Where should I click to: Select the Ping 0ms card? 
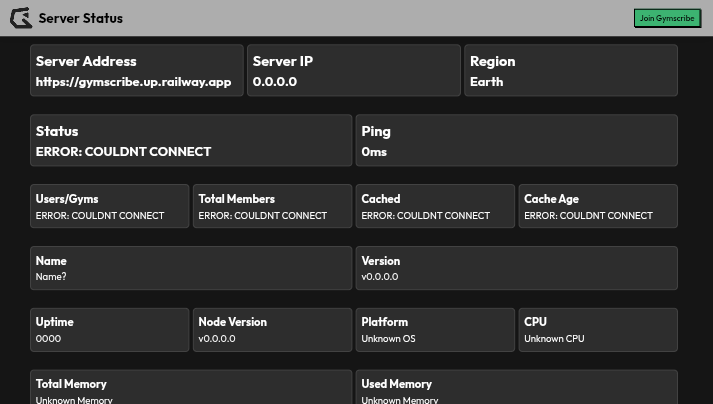pos(516,140)
